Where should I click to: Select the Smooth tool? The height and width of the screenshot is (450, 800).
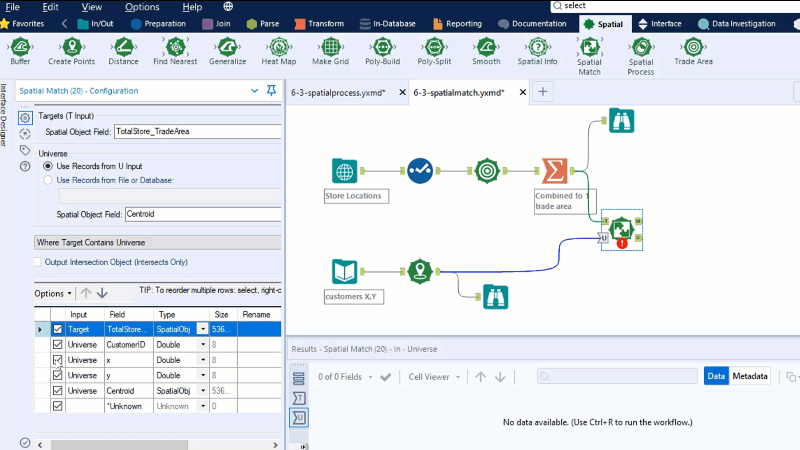[486, 51]
